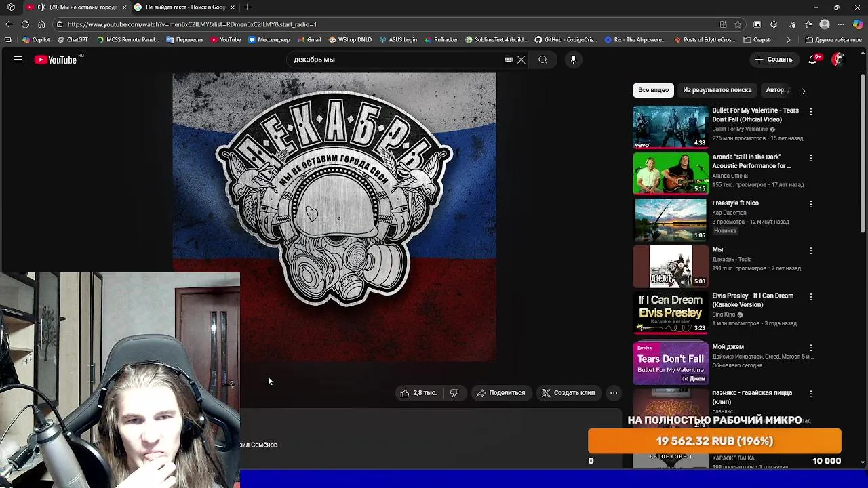Open the Copilot bookmark
868x488 pixels.
(37, 40)
